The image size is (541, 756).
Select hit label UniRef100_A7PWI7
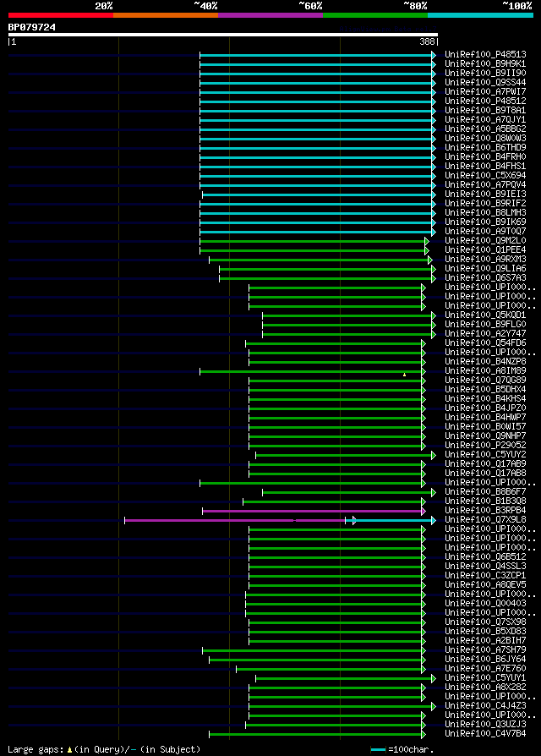(x=485, y=91)
